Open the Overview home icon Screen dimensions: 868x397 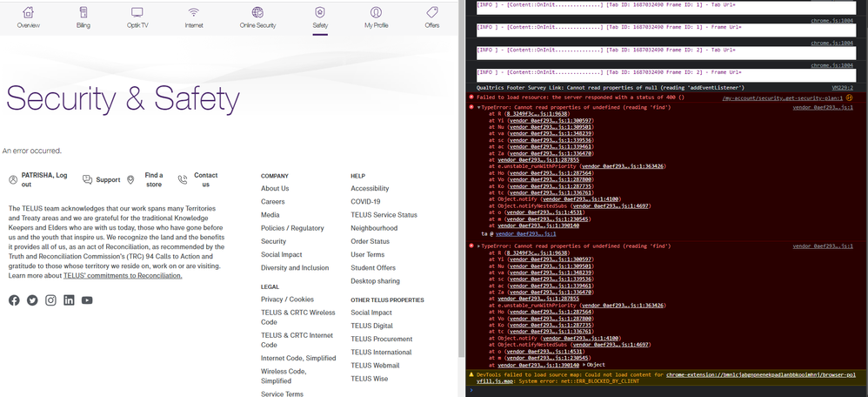29,13
